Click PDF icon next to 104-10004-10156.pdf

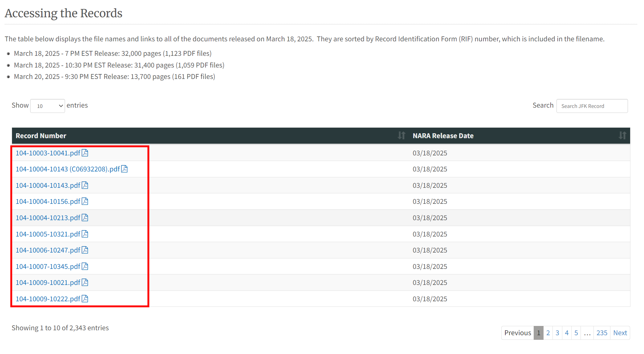[85, 201]
